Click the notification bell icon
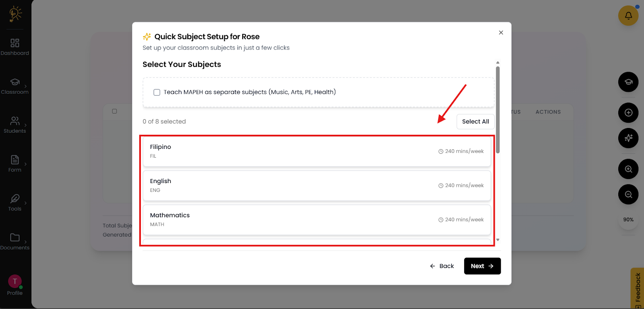 pyautogui.click(x=628, y=16)
